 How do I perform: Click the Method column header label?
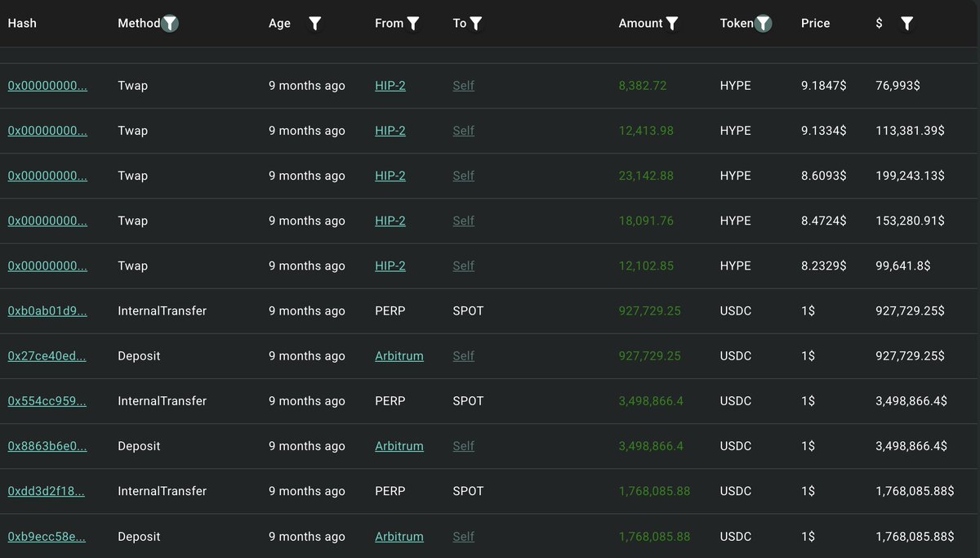(139, 24)
